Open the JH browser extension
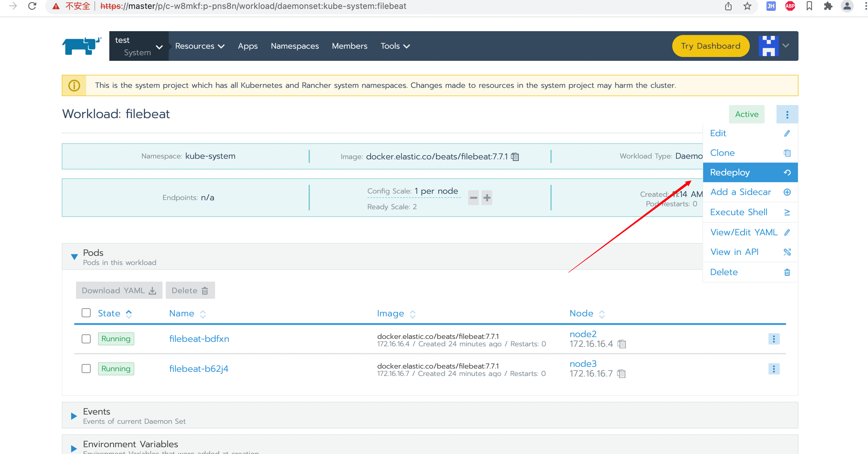 coord(771,6)
